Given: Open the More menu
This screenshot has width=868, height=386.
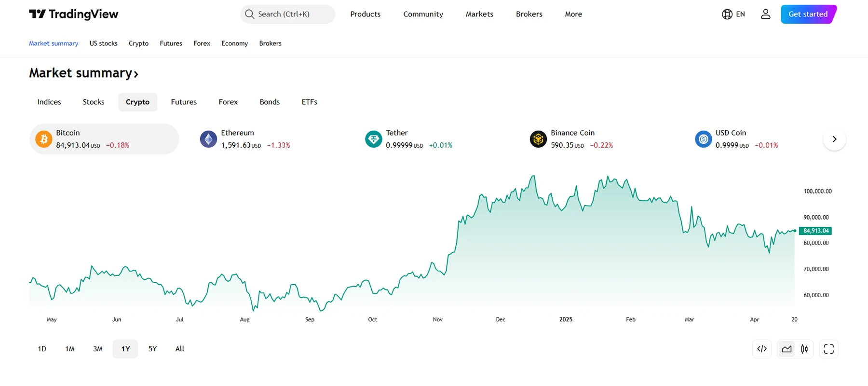Looking at the screenshot, I should (x=573, y=14).
